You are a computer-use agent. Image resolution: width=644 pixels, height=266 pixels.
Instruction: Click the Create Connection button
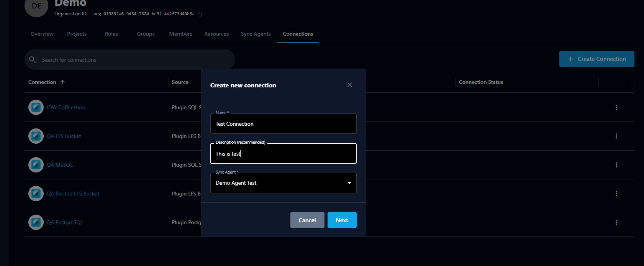597,59
